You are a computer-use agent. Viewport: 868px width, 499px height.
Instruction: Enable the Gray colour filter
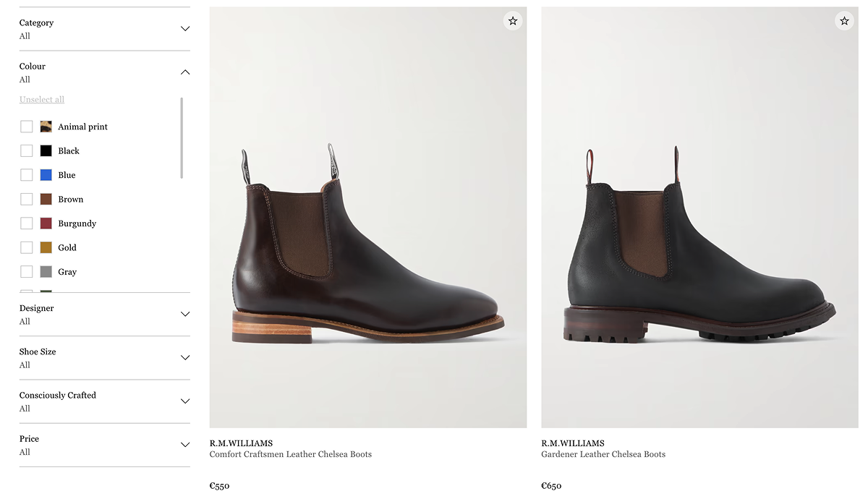coord(27,271)
